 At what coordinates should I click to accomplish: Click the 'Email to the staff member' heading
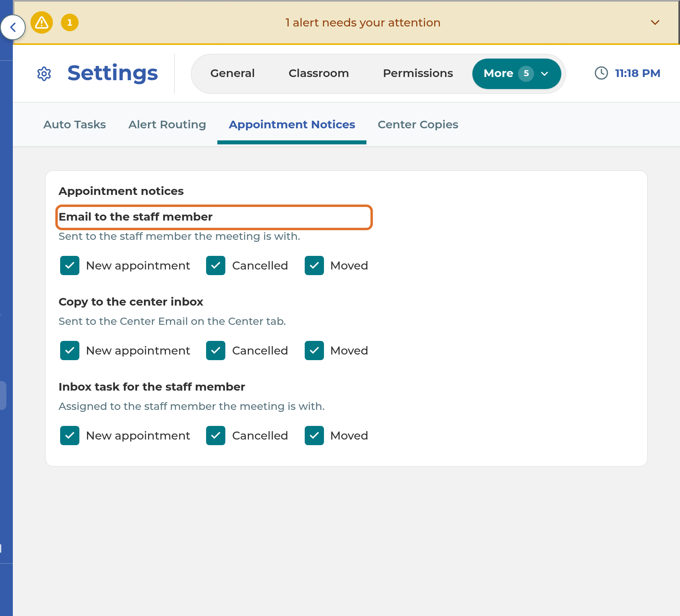(136, 217)
